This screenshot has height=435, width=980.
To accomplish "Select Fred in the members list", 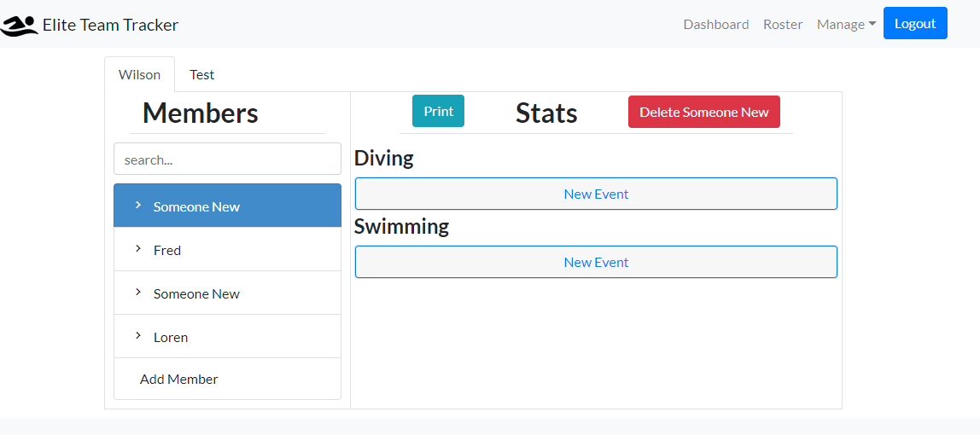I will click(167, 250).
